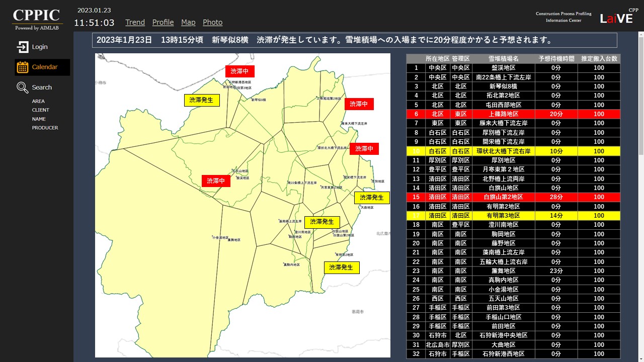Click the LaiVE CPP logo
The height and width of the screenshot is (362, 644).
[x=618, y=18]
